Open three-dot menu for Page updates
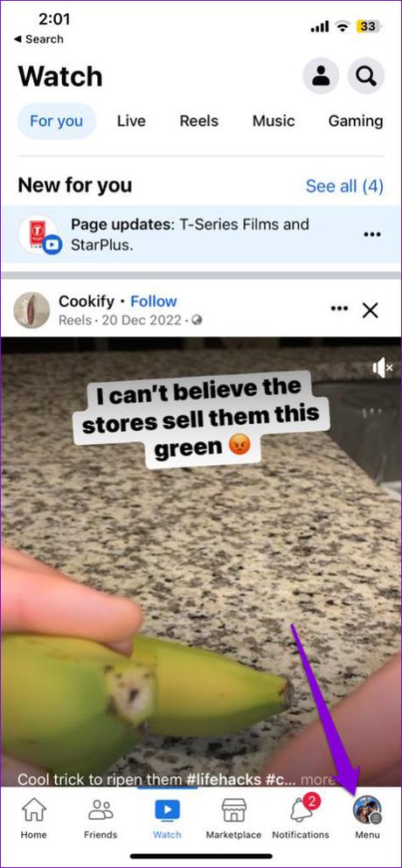 (x=372, y=235)
